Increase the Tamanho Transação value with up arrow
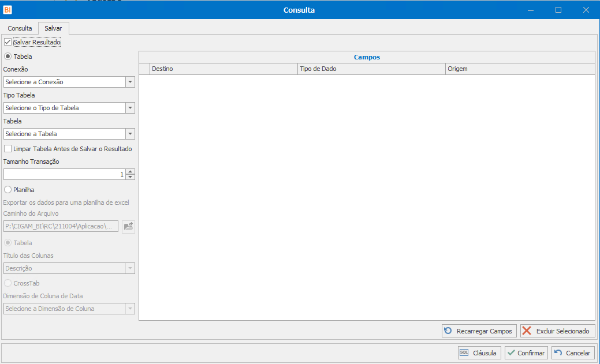Viewport: 600px width, 364px height. pyautogui.click(x=130, y=172)
